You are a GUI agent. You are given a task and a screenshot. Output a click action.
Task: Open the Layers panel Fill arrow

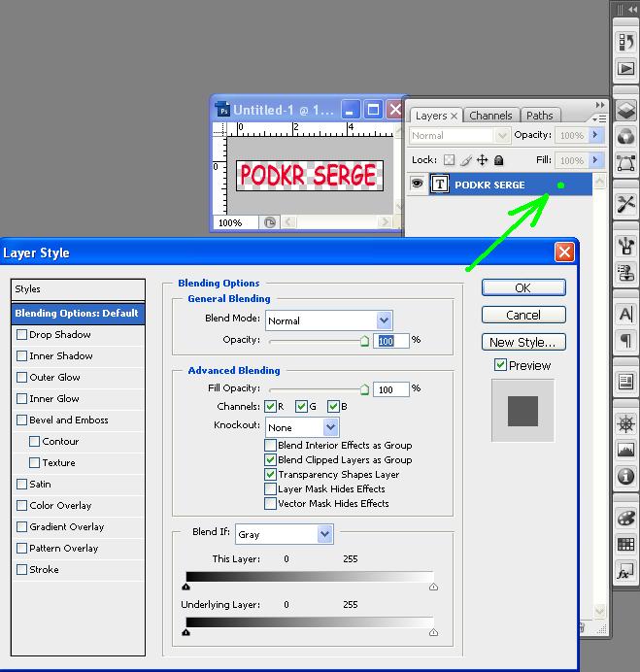coord(595,160)
